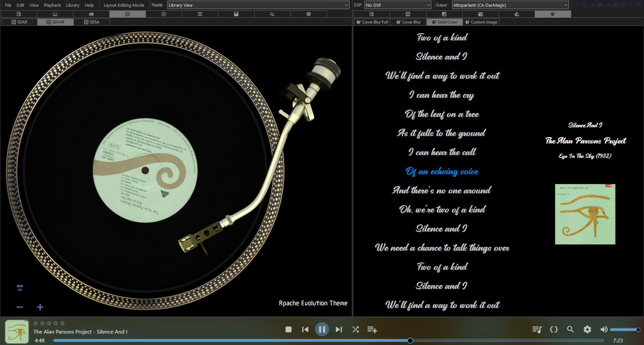Click the podcast-style icon at far top-right
The image size is (644, 345).
[x=639, y=5]
